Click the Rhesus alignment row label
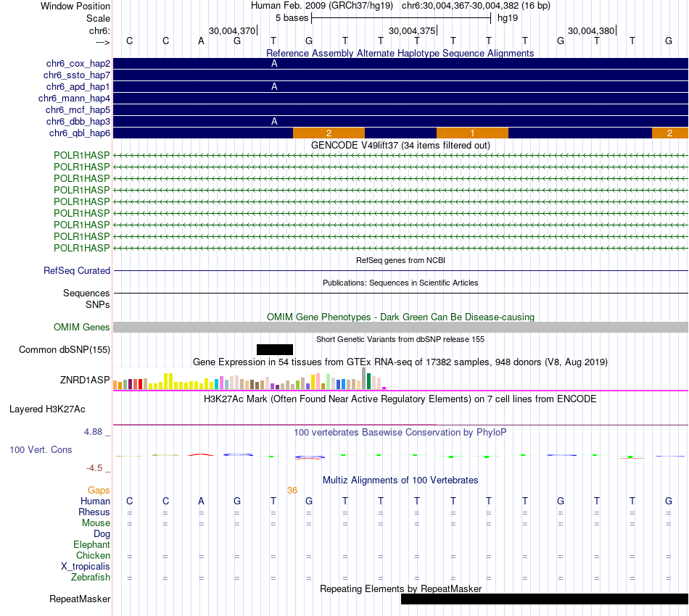The image size is (689, 616). 94,512
